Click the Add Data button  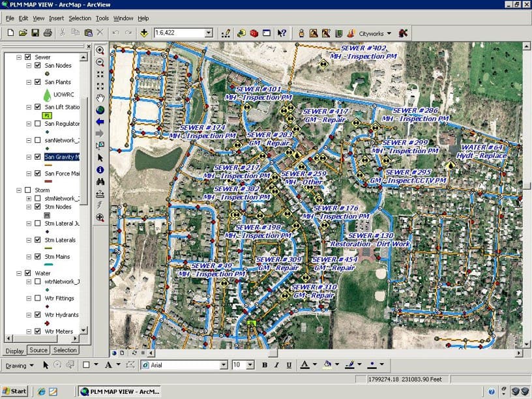144,33
